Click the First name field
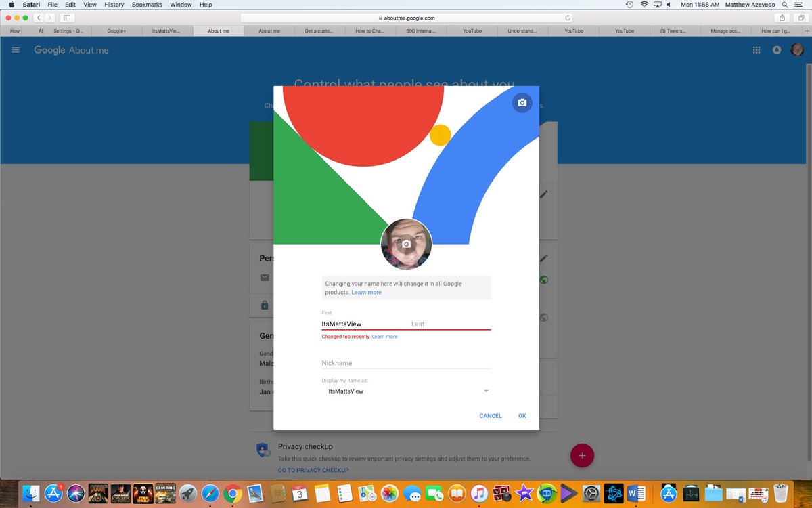 click(364, 324)
